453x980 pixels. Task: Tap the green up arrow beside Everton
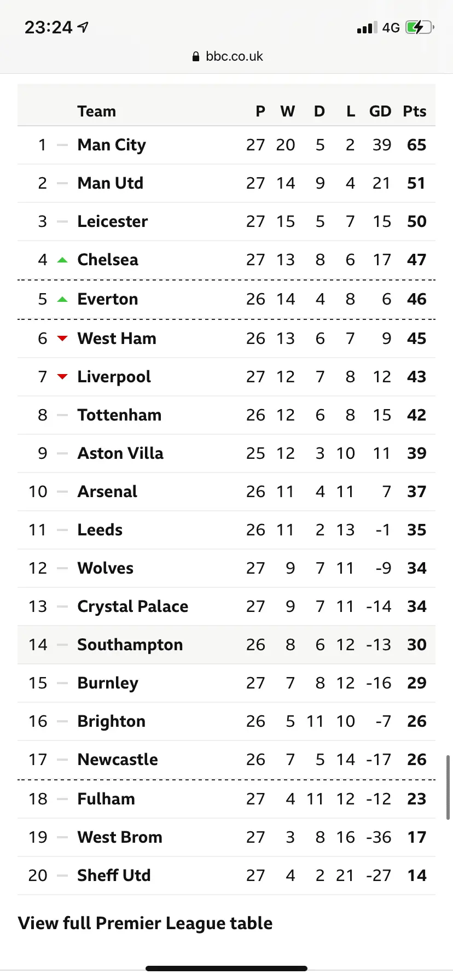(62, 299)
